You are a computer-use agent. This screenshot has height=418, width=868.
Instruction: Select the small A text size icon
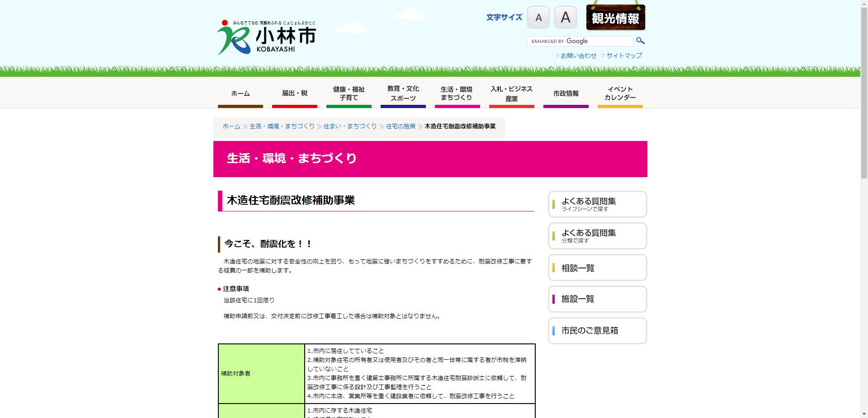[x=538, y=17]
